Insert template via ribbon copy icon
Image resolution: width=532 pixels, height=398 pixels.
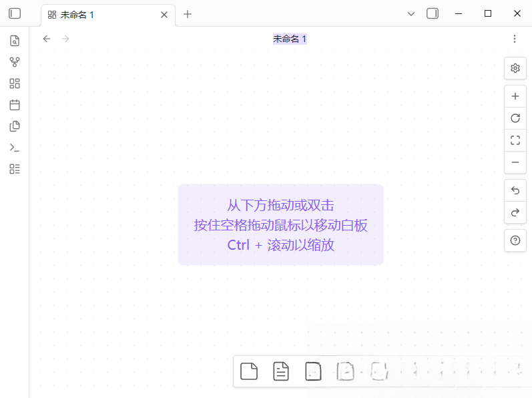click(15, 126)
